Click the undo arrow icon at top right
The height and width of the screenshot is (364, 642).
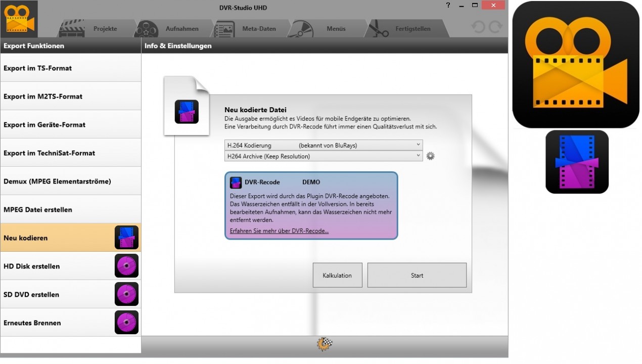[x=478, y=27]
